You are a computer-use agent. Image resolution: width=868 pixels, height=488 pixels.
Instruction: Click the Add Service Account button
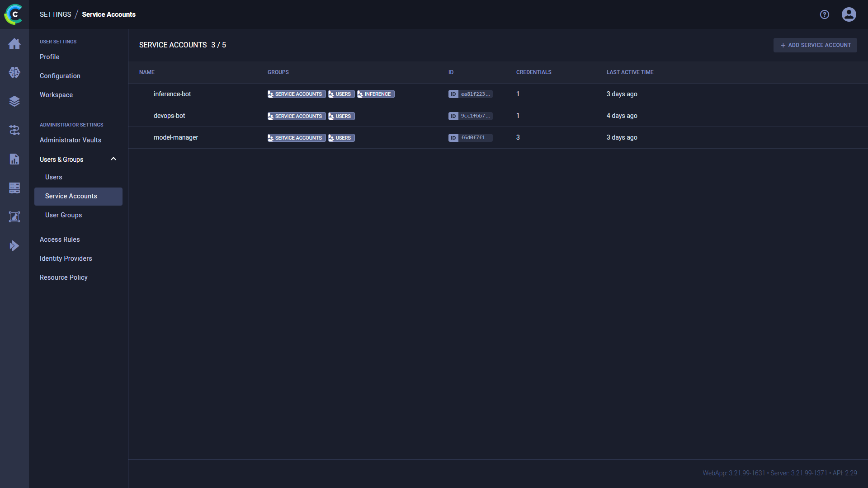pyautogui.click(x=815, y=45)
